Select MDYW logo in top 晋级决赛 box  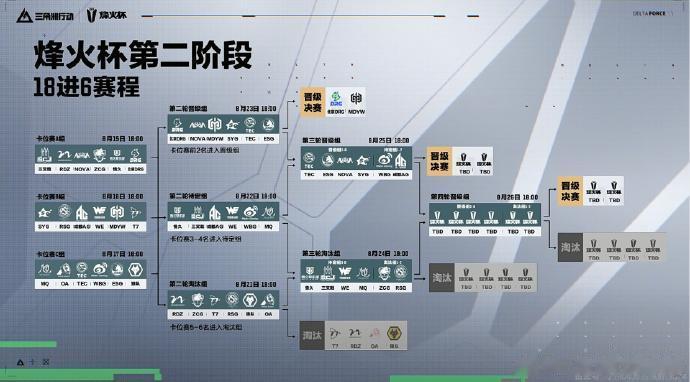(356, 99)
